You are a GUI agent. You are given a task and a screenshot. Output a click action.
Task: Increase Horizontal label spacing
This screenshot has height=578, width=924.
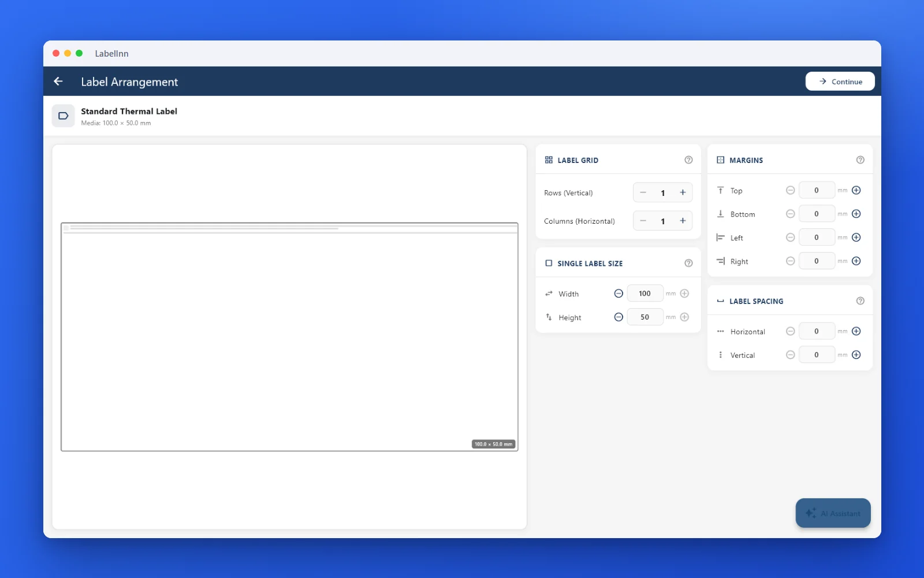click(856, 331)
